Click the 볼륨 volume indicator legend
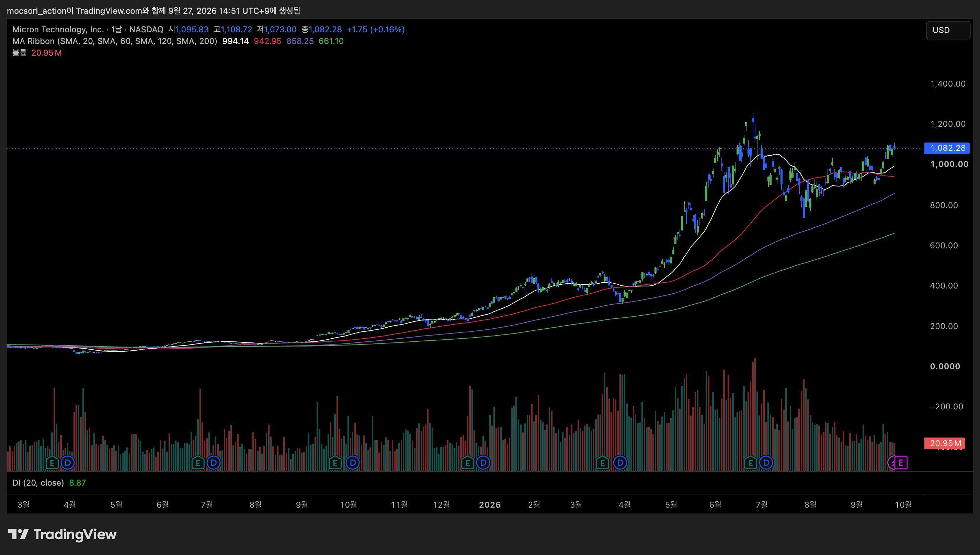980x555 pixels. [x=20, y=53]
